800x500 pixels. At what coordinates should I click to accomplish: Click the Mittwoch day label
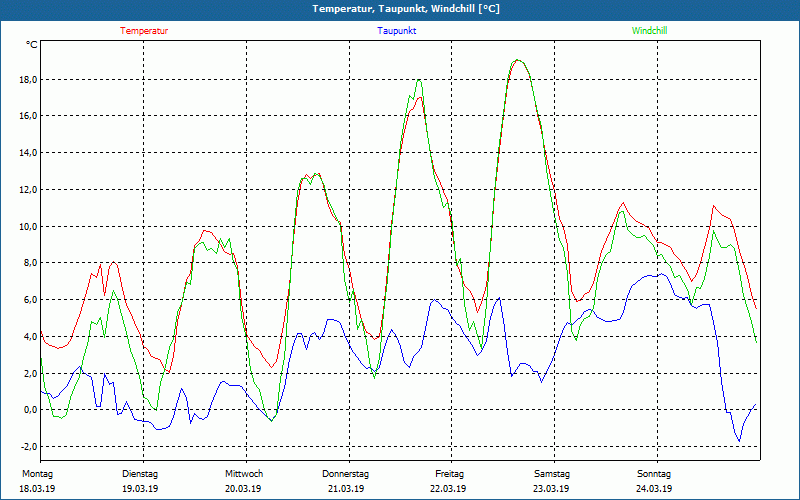[244, 474]
